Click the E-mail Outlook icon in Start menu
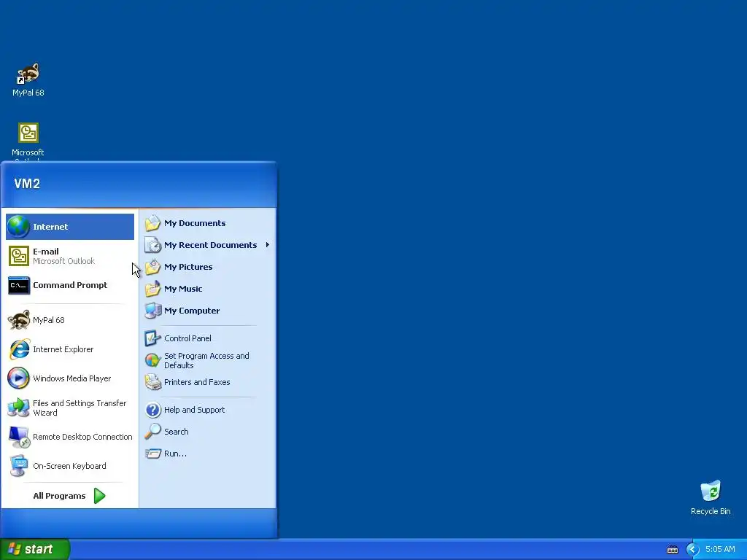Viewport: 747px width, 560px height. [x=18, y=256]
